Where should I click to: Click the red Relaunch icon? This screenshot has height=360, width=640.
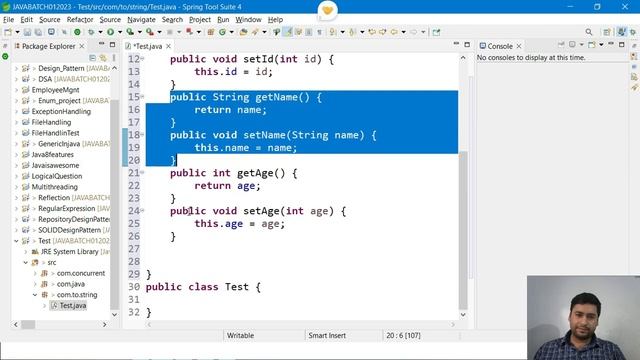click(189, 32)
